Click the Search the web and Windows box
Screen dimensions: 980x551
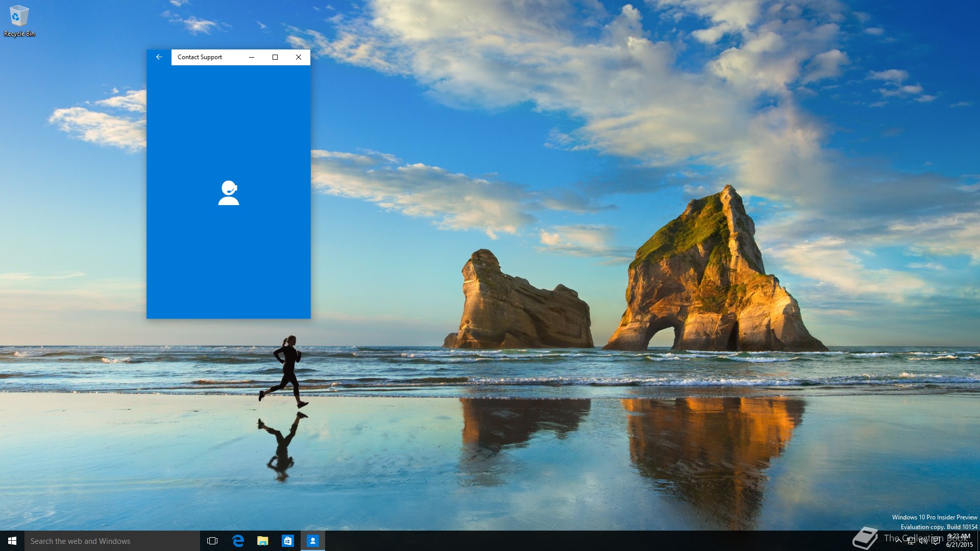point(112,541)
